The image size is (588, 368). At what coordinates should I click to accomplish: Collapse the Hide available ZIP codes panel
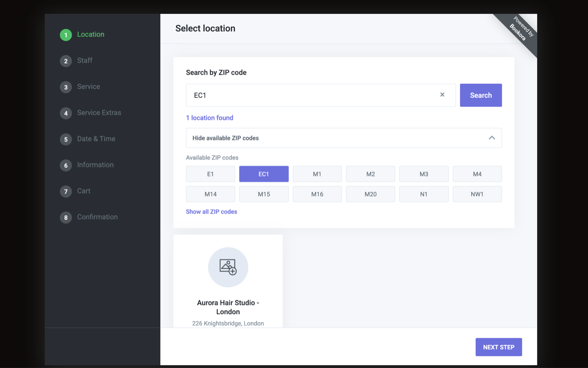(344, 138)
